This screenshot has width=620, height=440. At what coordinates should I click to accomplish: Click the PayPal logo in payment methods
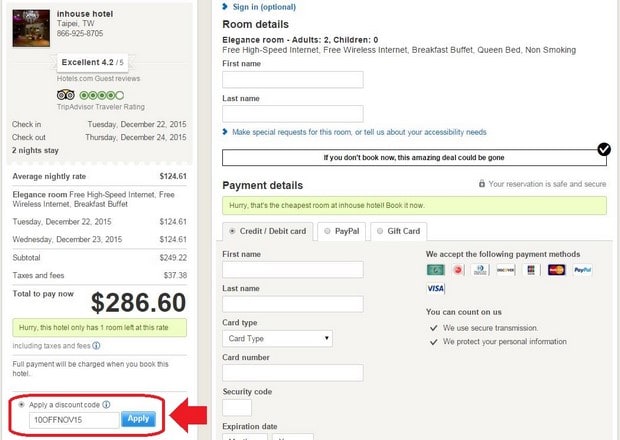point(583,270)
